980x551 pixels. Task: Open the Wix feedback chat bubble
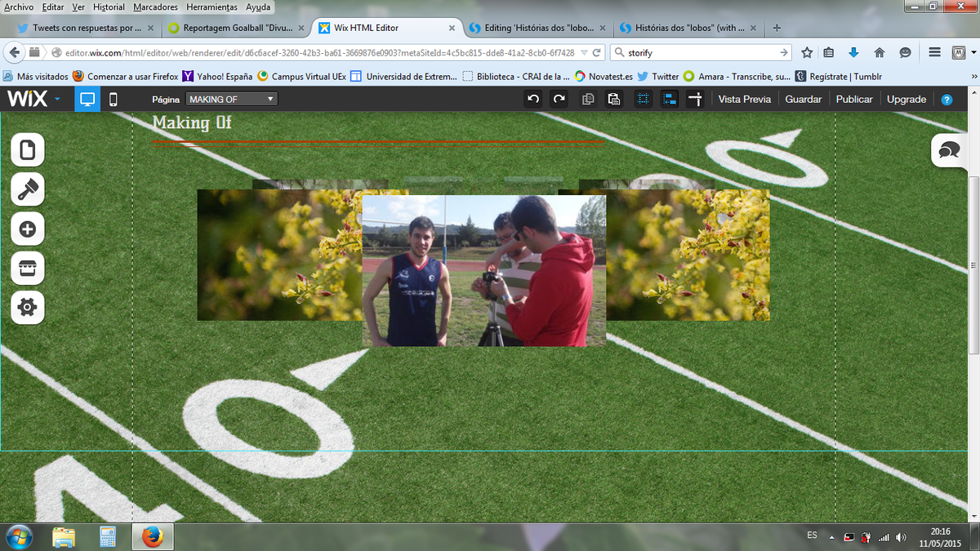(x=950, y=150)
